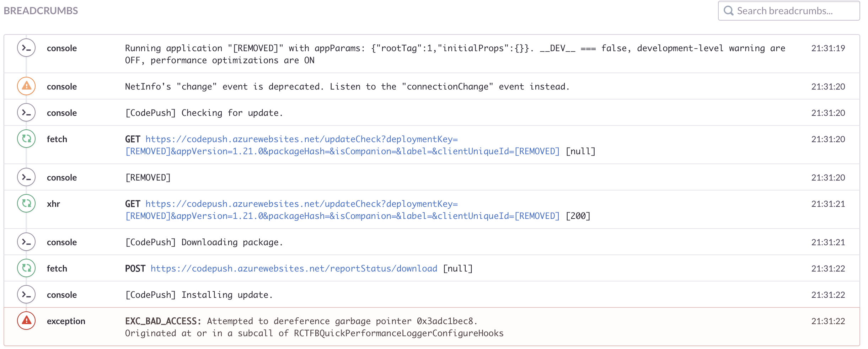
Task: Select the console icon beside the [REMOVED] entry
Action: (x=26, y=177)
